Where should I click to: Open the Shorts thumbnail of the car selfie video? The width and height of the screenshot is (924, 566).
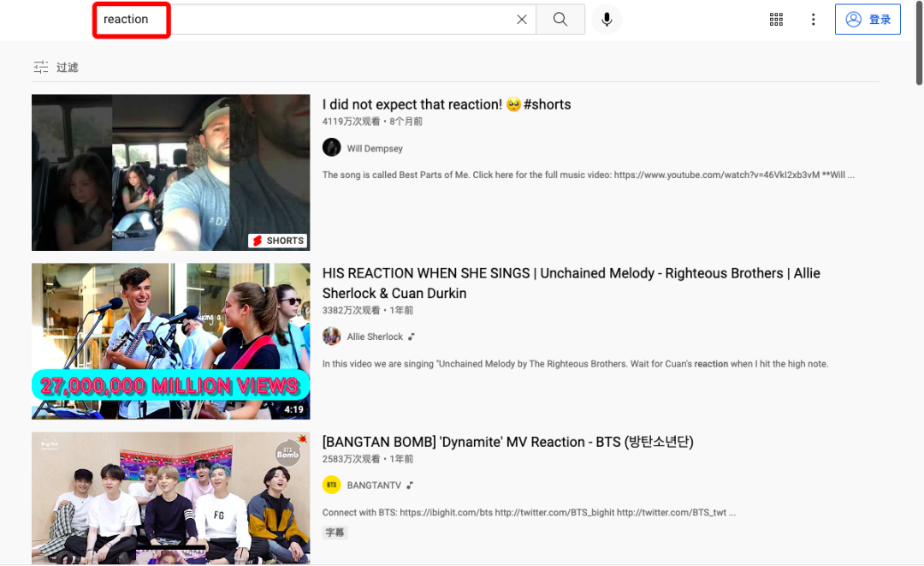171,173
